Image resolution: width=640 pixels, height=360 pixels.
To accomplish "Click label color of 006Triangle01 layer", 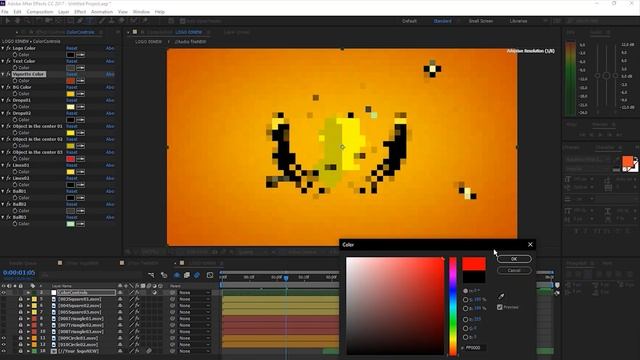I will click(34, 319).
